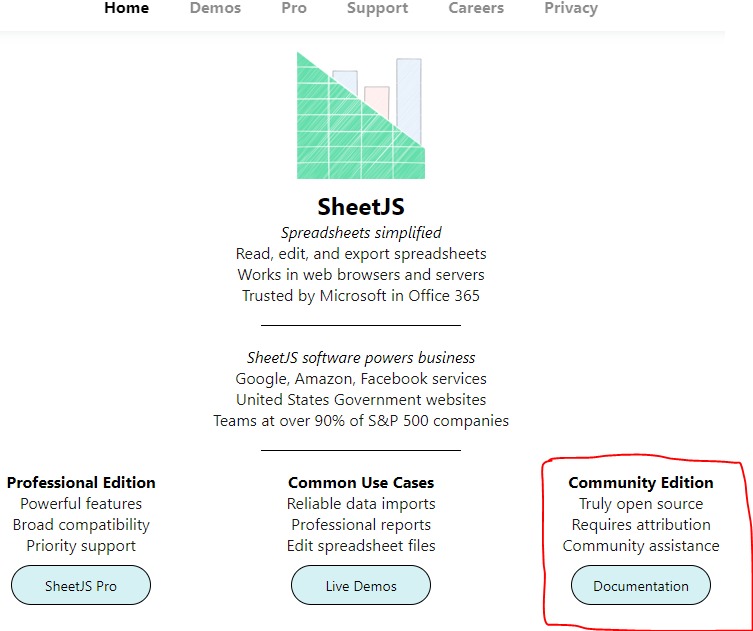Image resolution: width=753 pixels, height=631 pixels.
Task: Click the Priority support text
Action: [81, 546]
